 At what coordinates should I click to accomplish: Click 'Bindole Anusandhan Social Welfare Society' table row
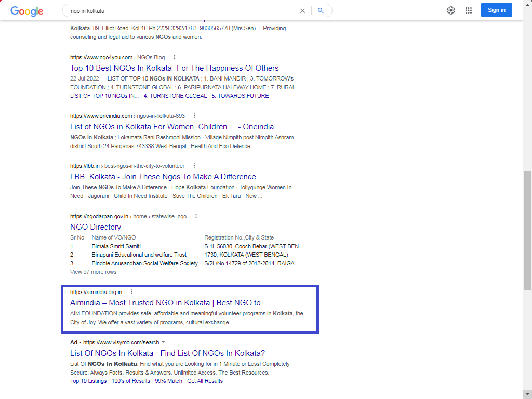pyautogui.click(x=187, y=263)
